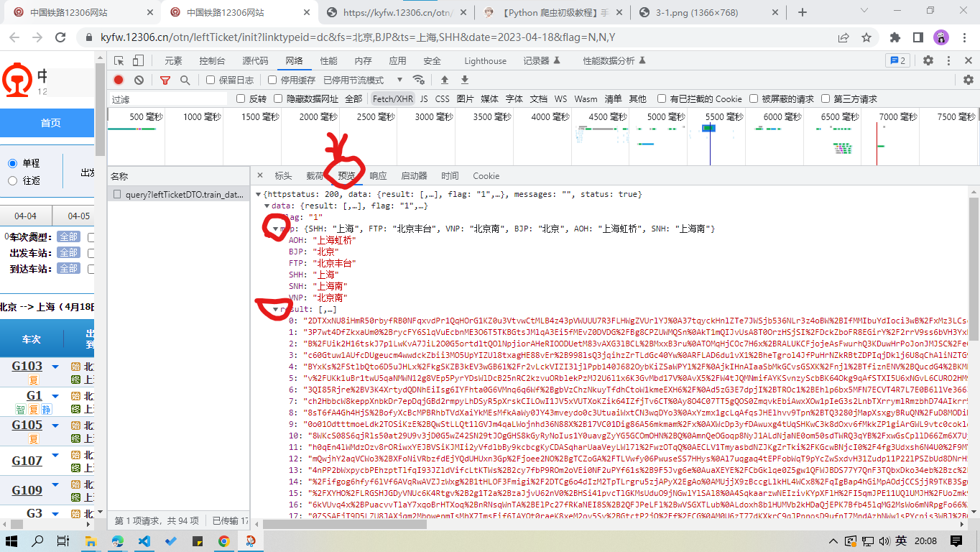Screen dimensions: 980x552
Task: Select the 04-05 date tab
Action: point(78,216)
